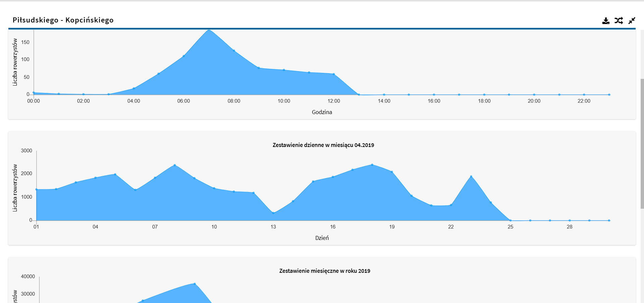Select the hourly chart peak point near 07:00

point(209,30)
